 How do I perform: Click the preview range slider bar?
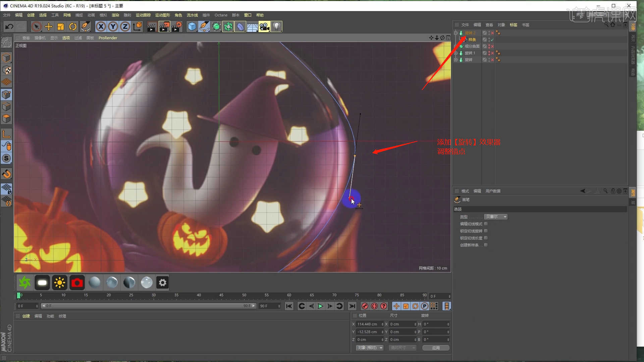(149, 306)
